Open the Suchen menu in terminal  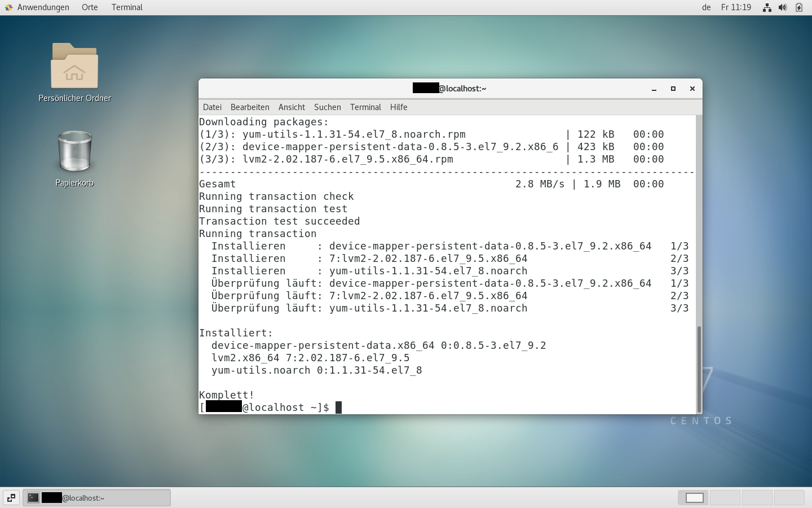pyautogui.click(x=328, y=107)
